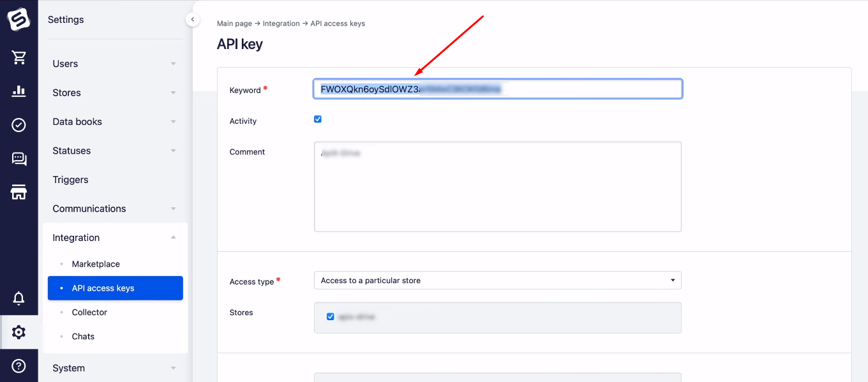The image size is (868, 382).
Task: Click the Comment field label
Action: (247, 152)
